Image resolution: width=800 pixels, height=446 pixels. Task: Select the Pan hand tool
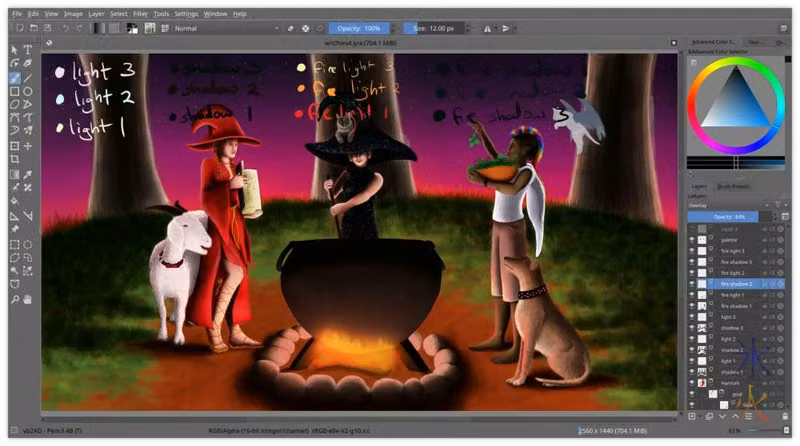click(x=28, y=300)
